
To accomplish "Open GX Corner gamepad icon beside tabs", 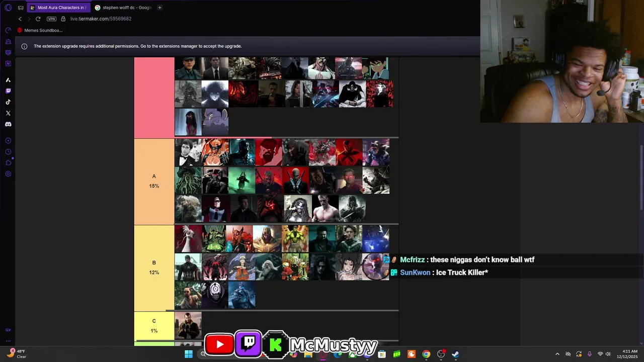I will pos(21,8).
